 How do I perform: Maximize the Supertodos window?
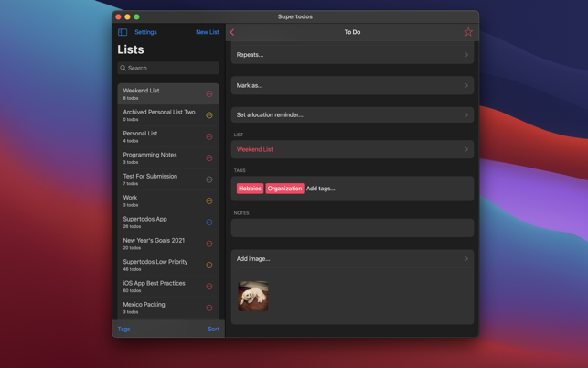[x=136, y=16]
